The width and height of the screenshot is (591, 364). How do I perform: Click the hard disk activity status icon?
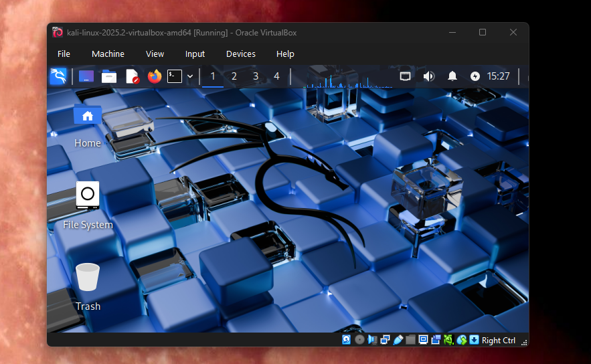point(347,340)
